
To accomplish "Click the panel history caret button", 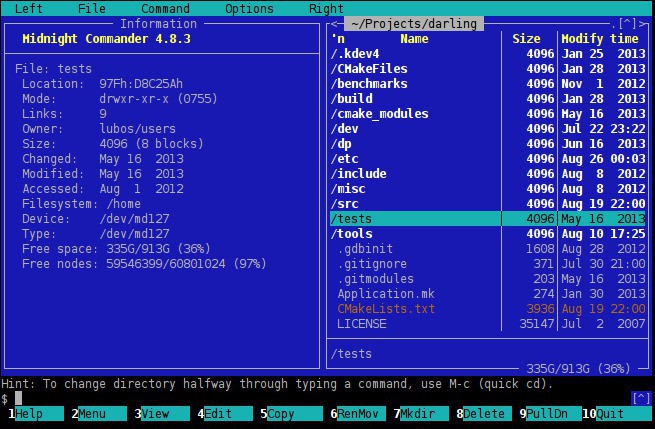I will pos(627,24).
